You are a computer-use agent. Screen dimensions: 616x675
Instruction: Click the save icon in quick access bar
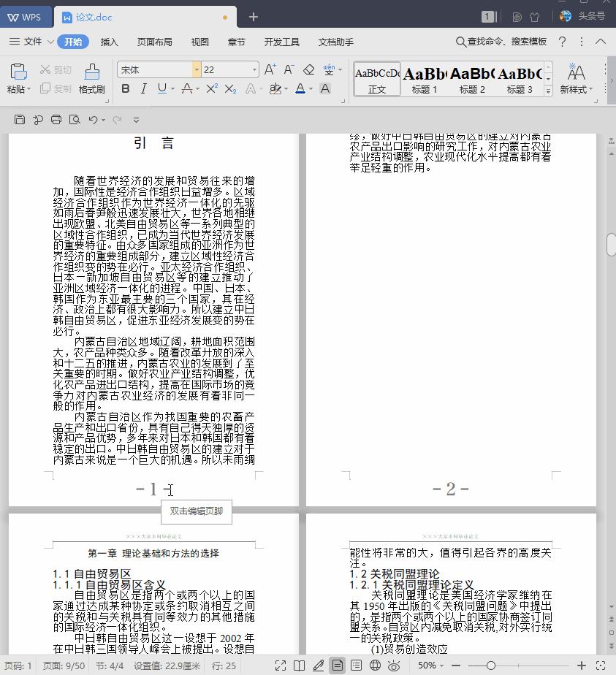20,119
